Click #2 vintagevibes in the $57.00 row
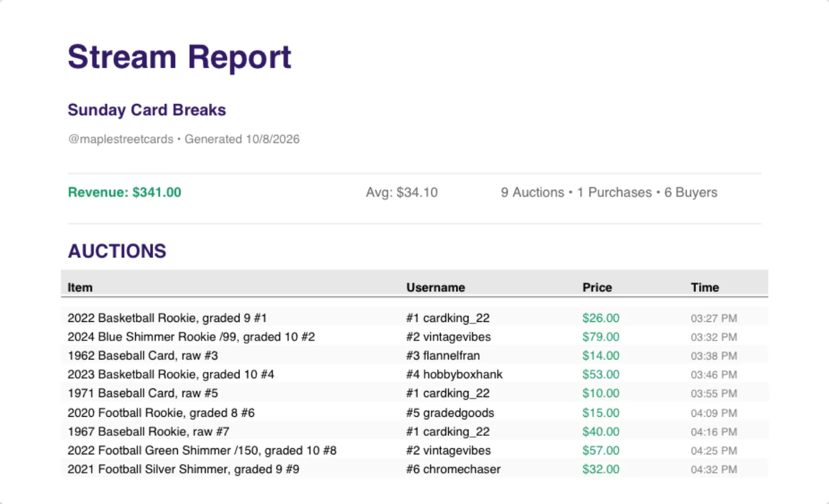The height and width of the screenshot is (504, 829). pyautogui.click(x=448, y=451)
